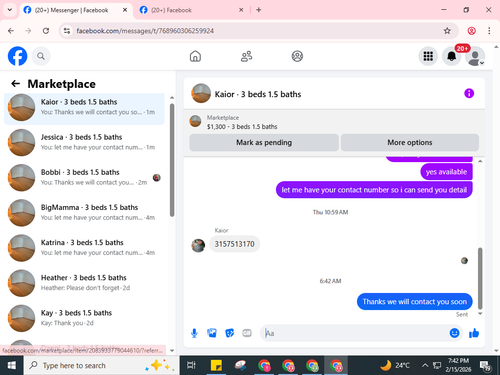
Task: Click Bobbi row seen-avatar indicator
Action: (157, 178)
